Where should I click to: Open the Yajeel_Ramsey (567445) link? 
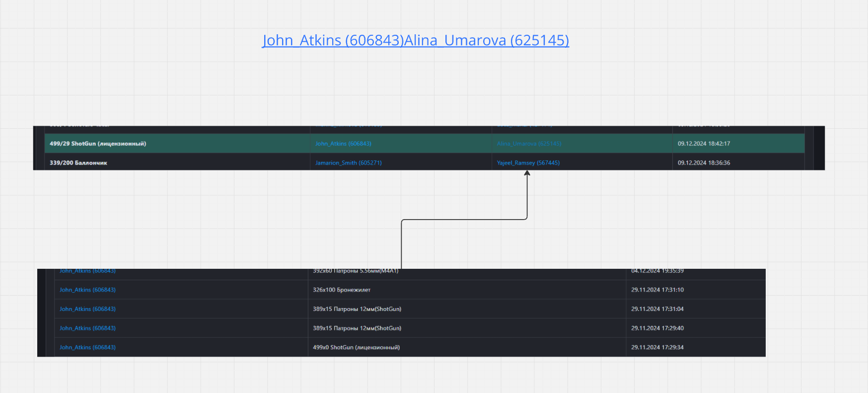pos(528,163)
